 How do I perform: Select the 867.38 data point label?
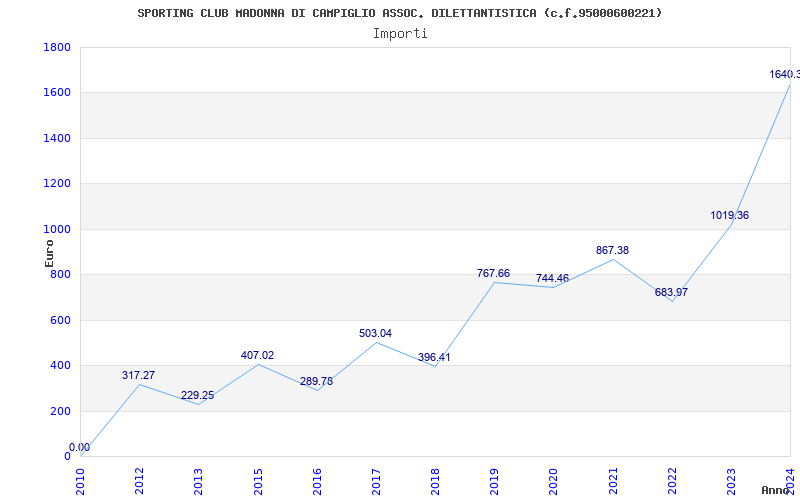[x=612, y=250]
